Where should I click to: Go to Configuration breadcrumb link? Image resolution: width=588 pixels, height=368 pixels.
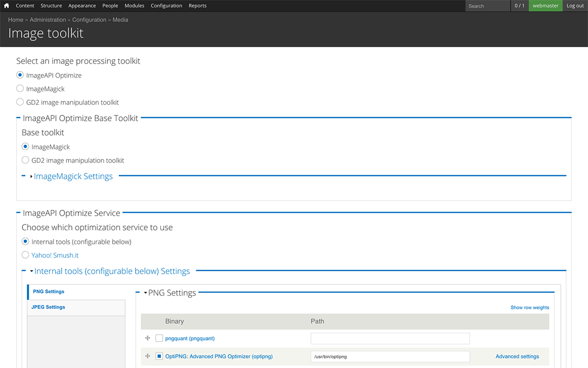89,20
